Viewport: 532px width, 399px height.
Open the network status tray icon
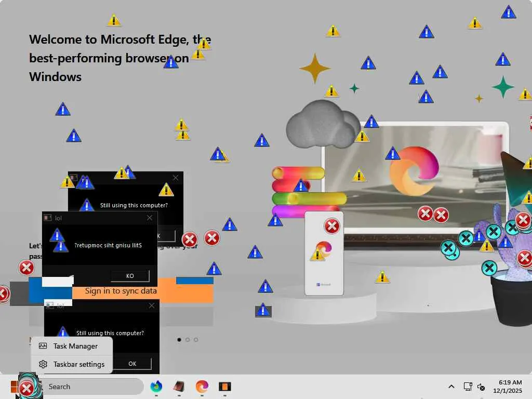coord(468,387)
